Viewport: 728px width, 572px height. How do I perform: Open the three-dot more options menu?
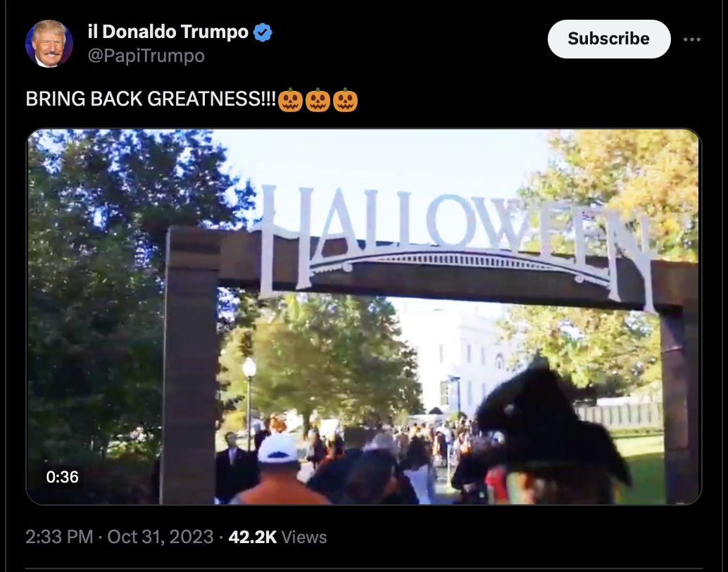click(692, 39)
